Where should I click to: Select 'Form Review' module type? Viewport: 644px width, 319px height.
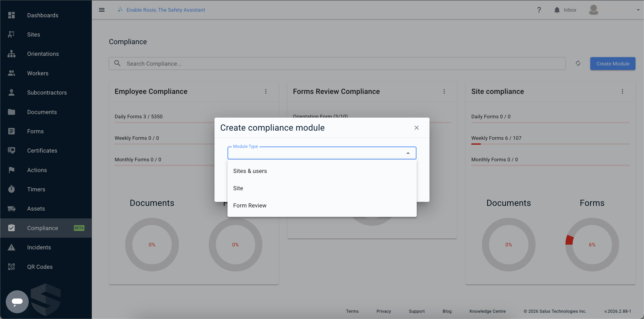(x=322, y=205)
